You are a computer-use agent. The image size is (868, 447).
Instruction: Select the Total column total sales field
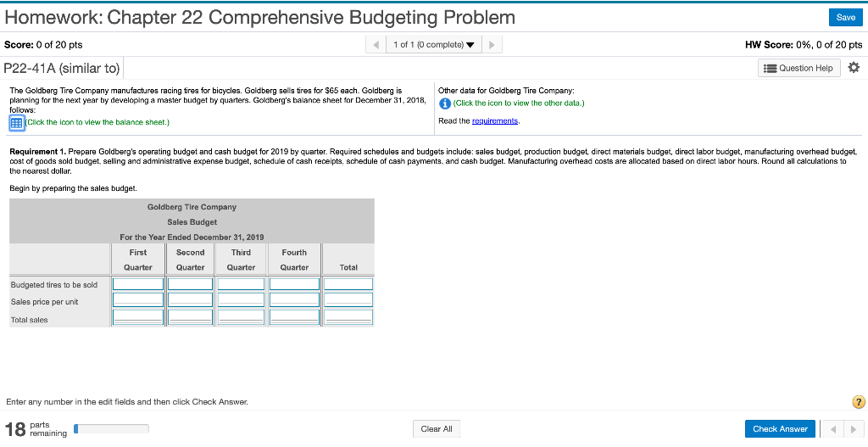click(348, 317)
